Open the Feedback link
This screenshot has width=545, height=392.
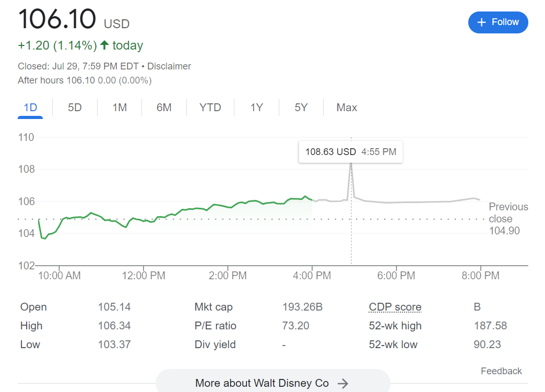pyautogui.click(x=501, y=371)
